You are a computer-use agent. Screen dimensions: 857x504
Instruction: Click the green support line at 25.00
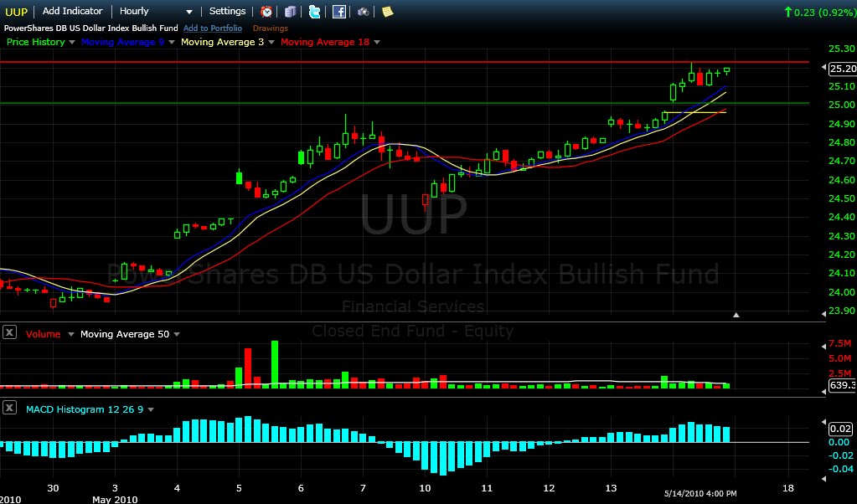click(x=405, y=103)
